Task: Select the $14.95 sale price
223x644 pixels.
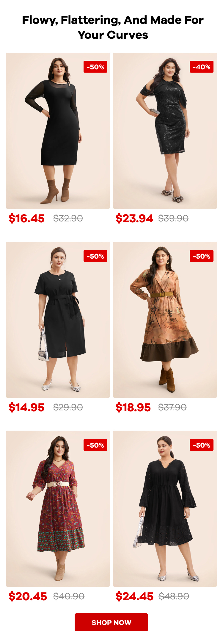Action: tap(26, 407)
